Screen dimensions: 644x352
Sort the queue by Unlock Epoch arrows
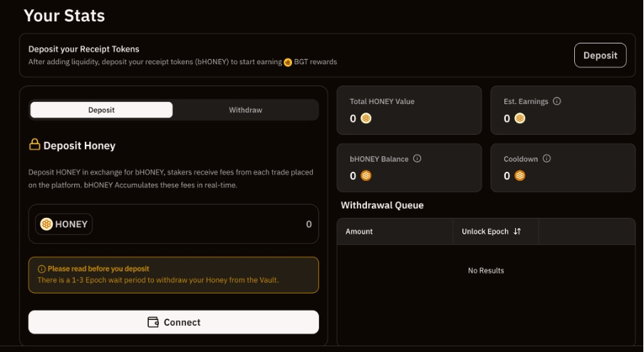pos(517,232)
